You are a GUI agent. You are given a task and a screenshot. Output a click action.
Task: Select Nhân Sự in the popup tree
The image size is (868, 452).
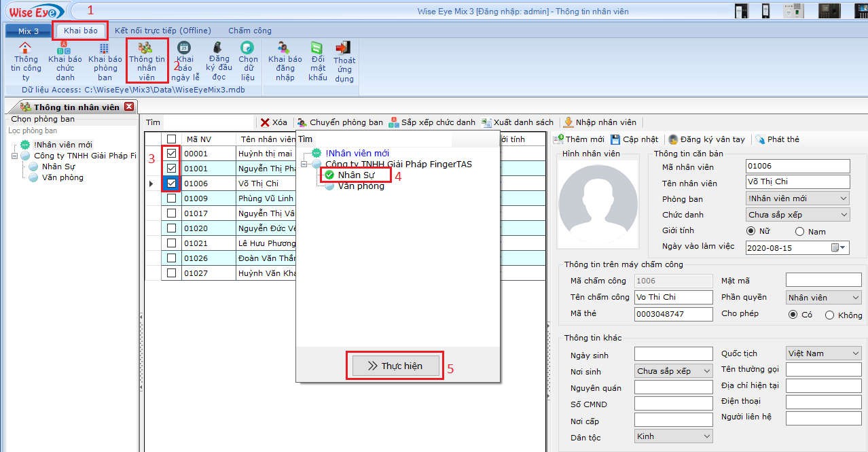(x=356, y=175)
